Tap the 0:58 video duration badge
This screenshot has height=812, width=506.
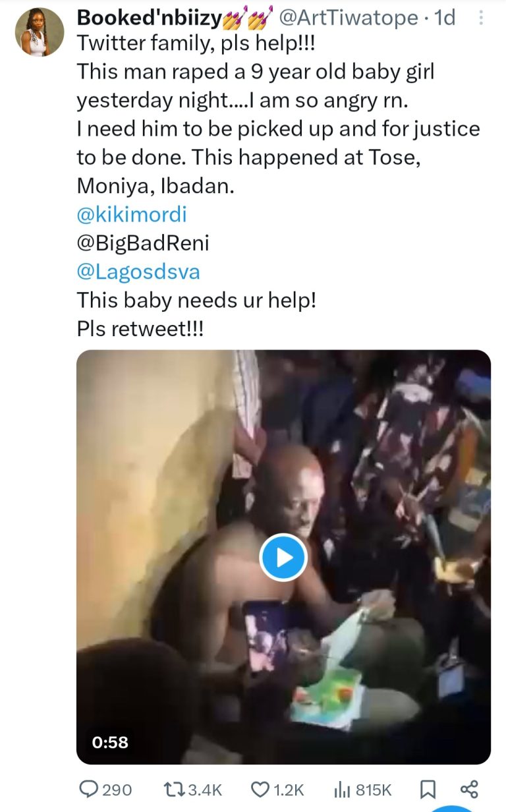click(x=110, y=742)
